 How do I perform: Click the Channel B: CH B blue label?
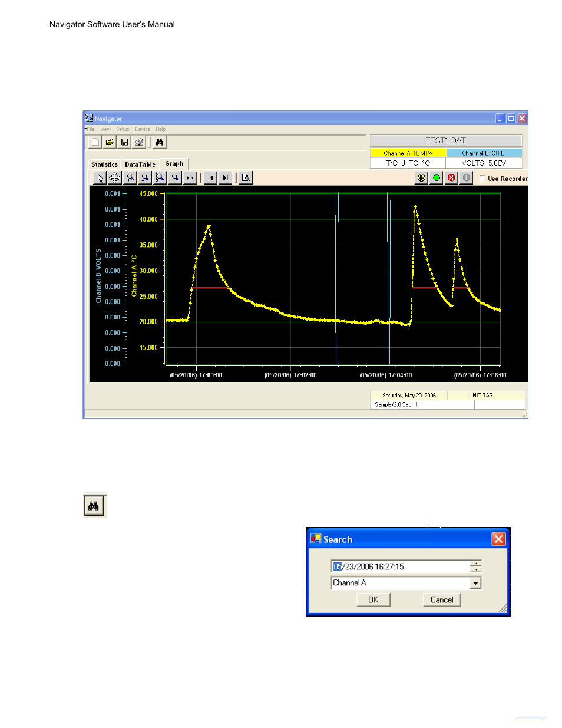coord(484,153)
